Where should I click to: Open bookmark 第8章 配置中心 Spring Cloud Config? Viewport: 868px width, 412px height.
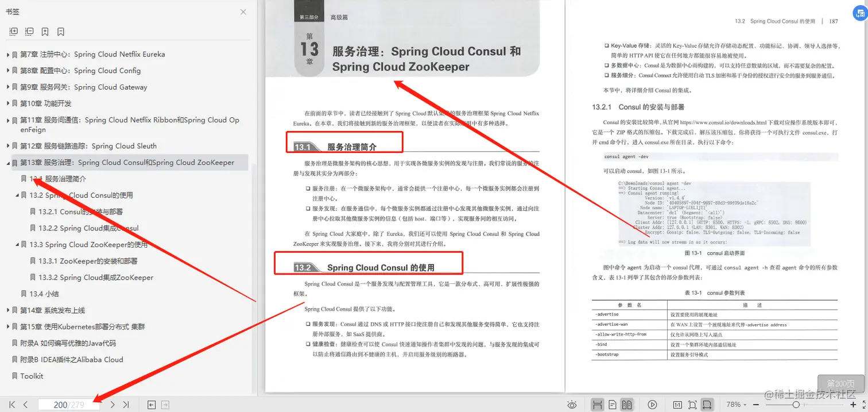(x=80, y=71)
